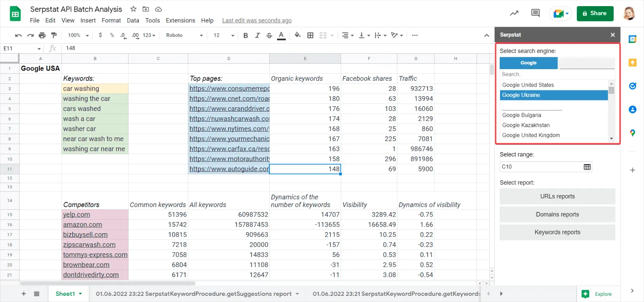Open the Extensions menu
The height and width of the screenshot is (302, 644).
coord(180,20)
